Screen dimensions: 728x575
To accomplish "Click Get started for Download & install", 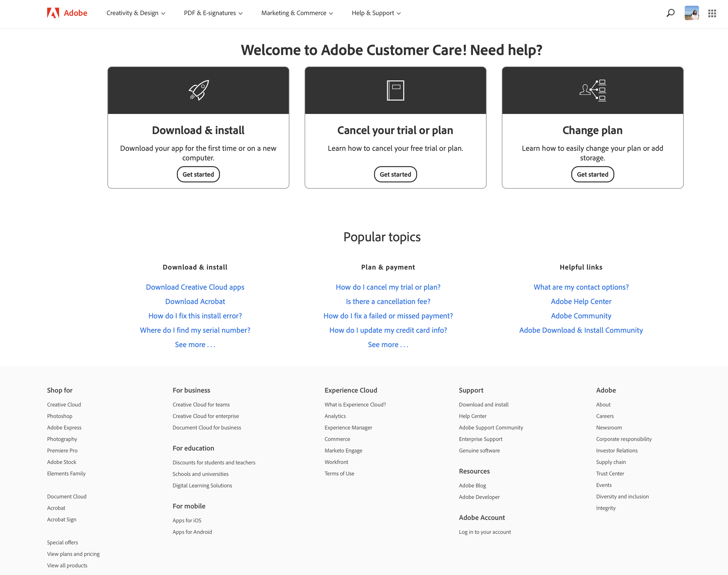I will click(197, 174).
